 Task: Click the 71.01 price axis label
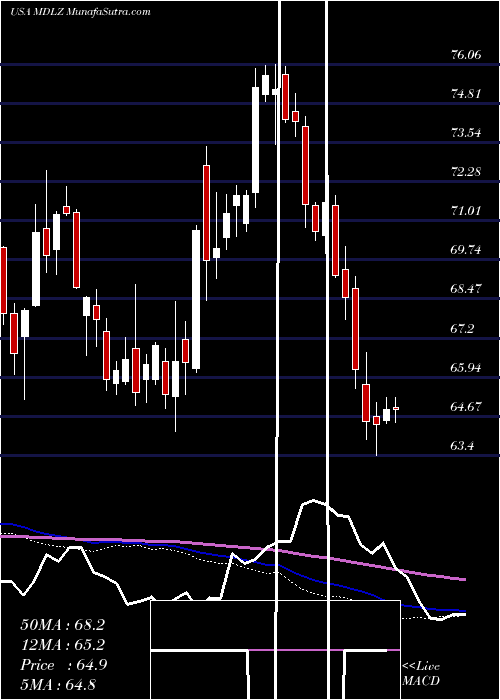tap(466, 210)
